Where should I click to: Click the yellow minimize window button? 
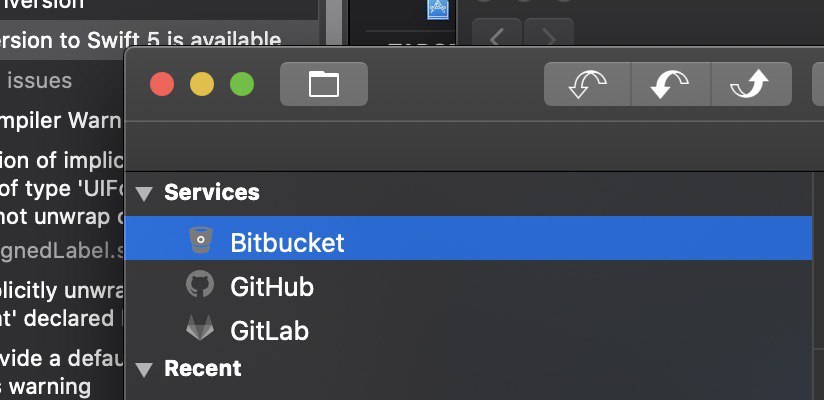[x=202, y=84]
